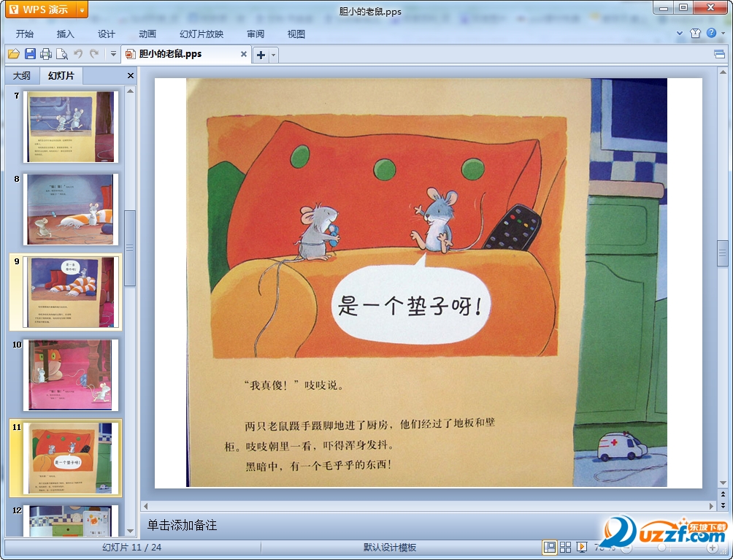Redo the last action

coord(94,54)
